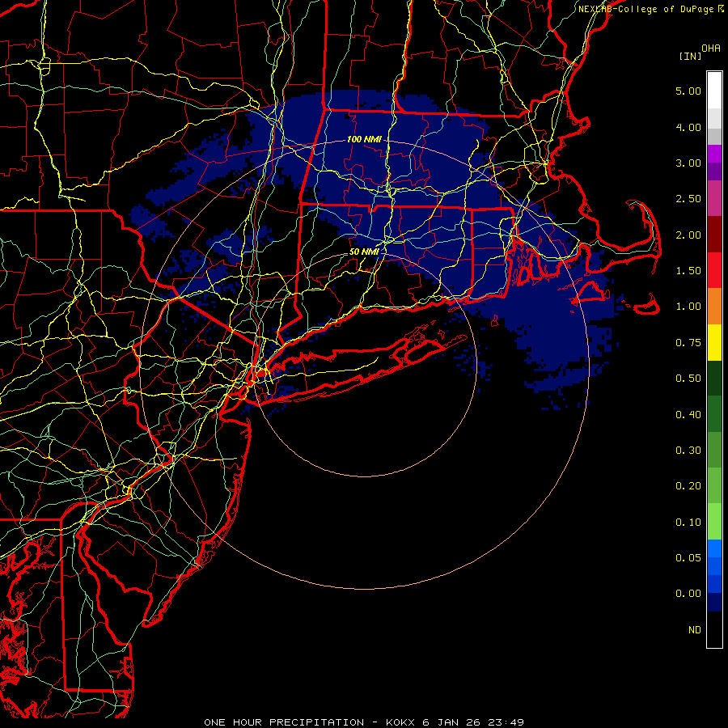This screenshot has width=728, height=728.
Task: Click the "0.50" legend value
Action: 688,379
